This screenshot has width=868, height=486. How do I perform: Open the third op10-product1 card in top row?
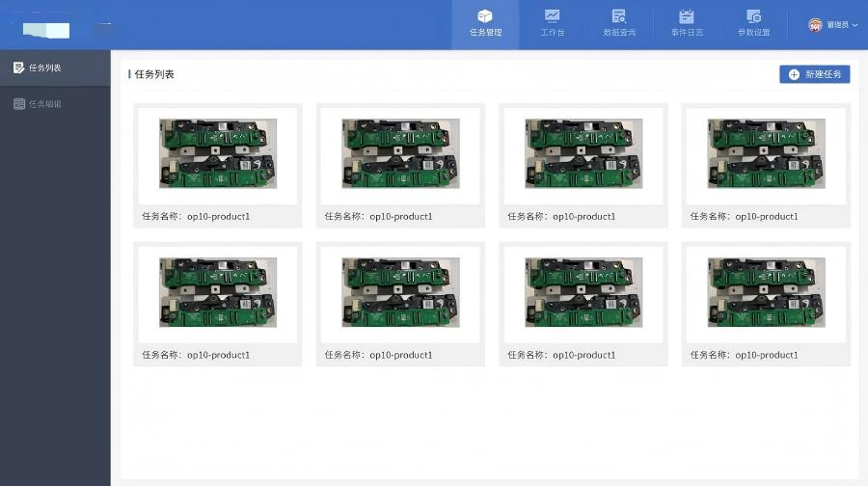pos(583,166)
